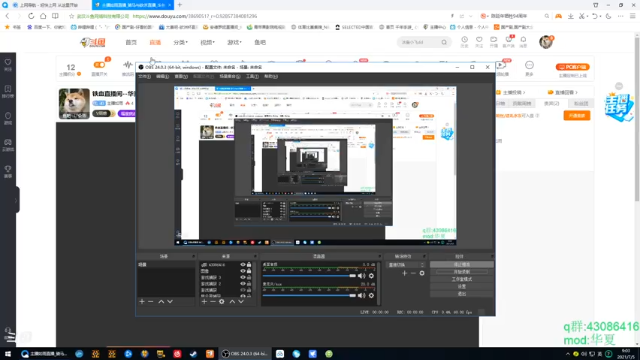Screen dimensions: 640x360
Task: Toggle the lock on the first source
Action: (x=249, y=265)
